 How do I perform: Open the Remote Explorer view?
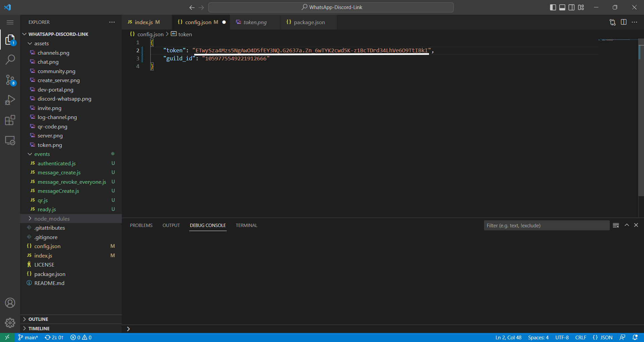click(10, 140)
